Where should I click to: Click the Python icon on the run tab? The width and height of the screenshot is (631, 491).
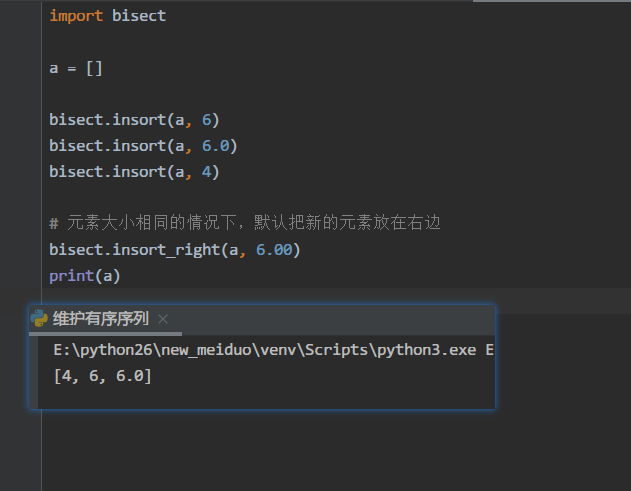click(40, 319)
